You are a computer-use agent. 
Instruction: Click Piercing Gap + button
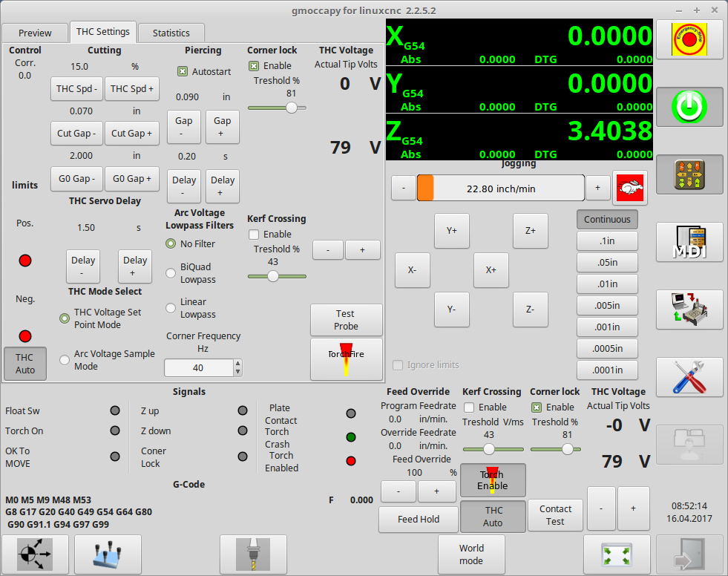click(x=223, y=127)
